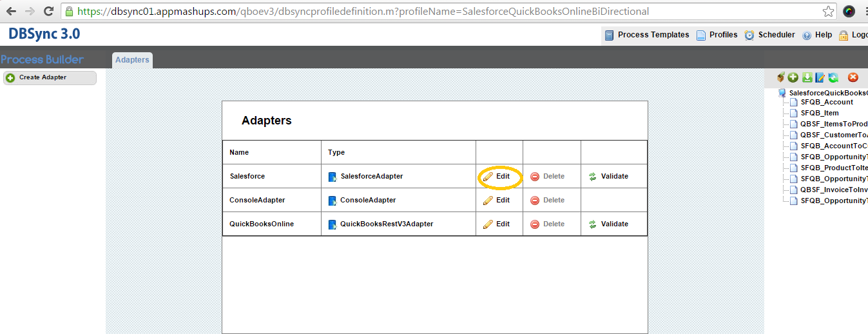Click the URL address bar

click(x=441, y=12)
